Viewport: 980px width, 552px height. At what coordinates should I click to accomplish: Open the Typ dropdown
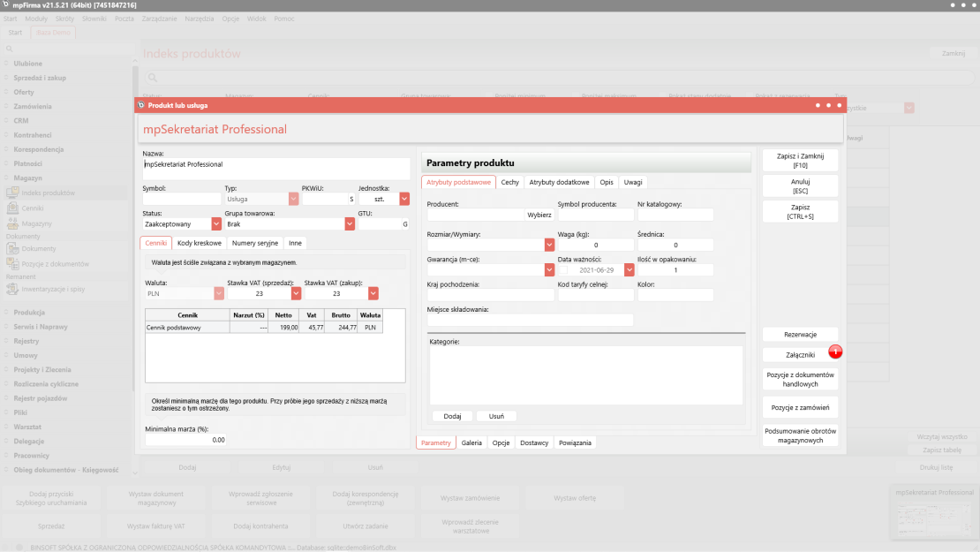(x=293, y=199)
